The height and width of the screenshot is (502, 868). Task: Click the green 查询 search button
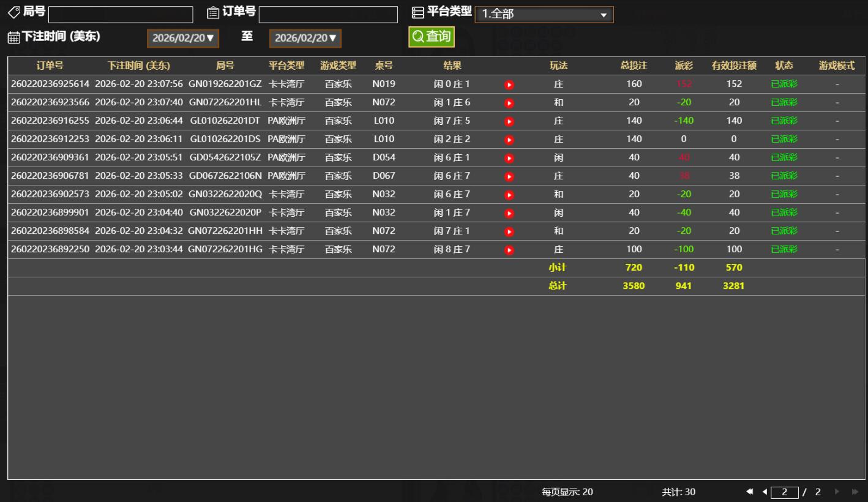pyautogui.click(x=432, y=37)
